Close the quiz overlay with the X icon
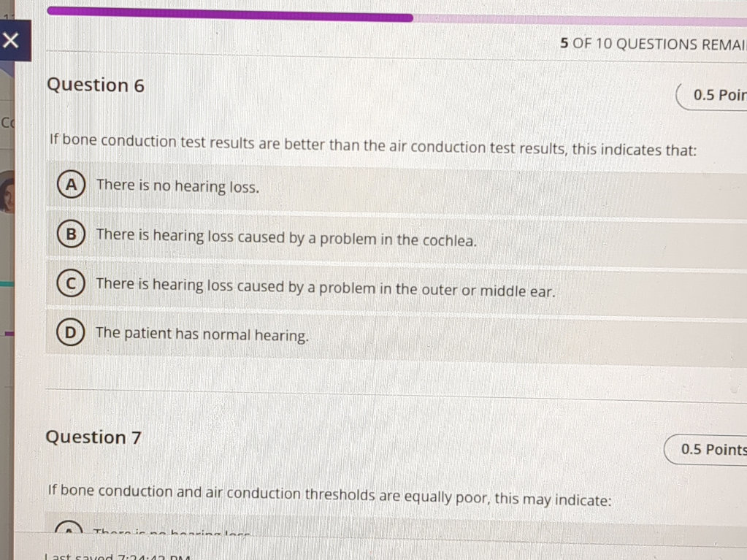 (x=12, y=40)
